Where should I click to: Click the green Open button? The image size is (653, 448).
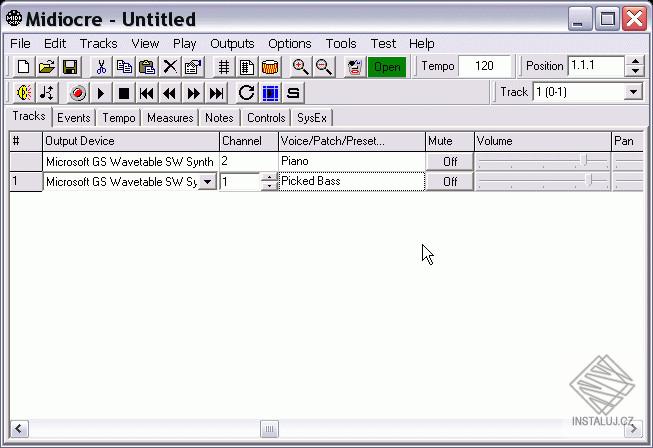(387, 67)
